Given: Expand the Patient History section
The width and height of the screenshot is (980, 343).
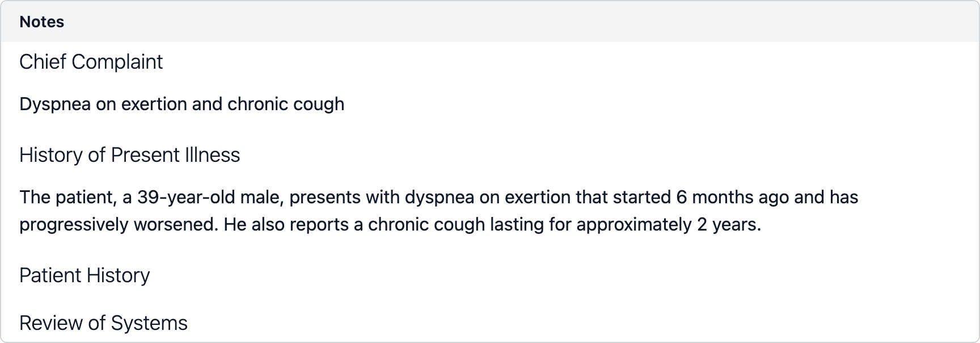Looking at the screenshot, I should [85, 275].
